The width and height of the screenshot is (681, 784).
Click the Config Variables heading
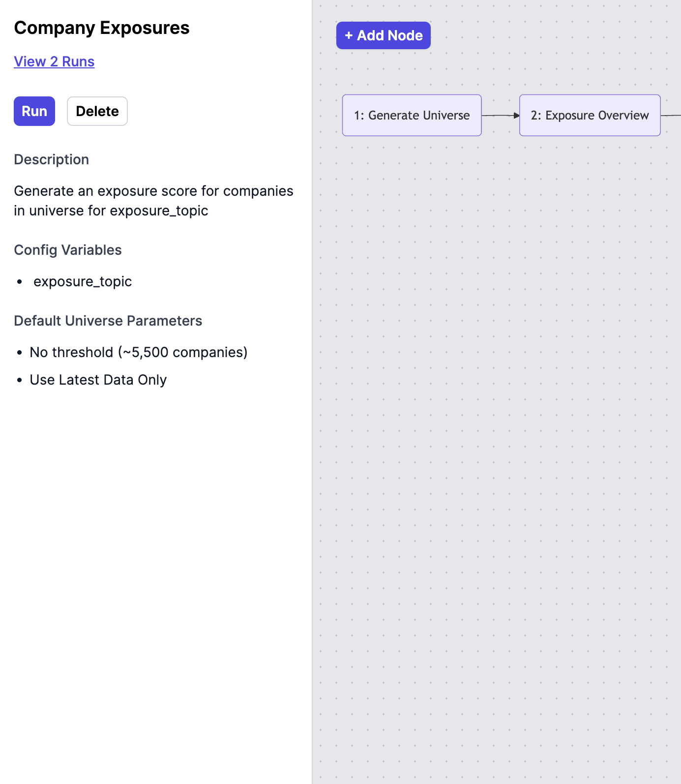68,250
